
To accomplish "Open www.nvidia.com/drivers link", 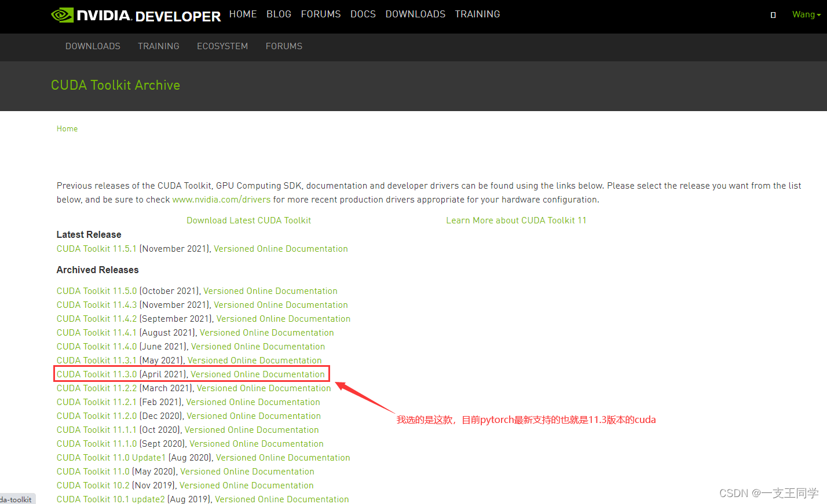I will pyautogui.click(x=221, y=200).
